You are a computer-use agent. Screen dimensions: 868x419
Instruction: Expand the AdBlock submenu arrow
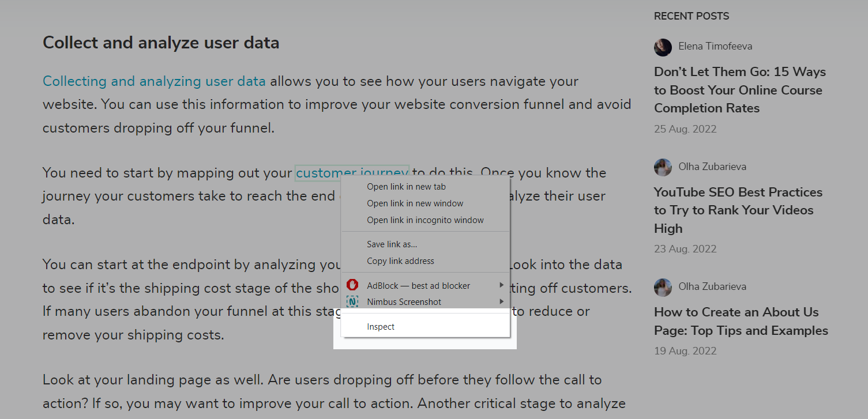pos(502,285)
